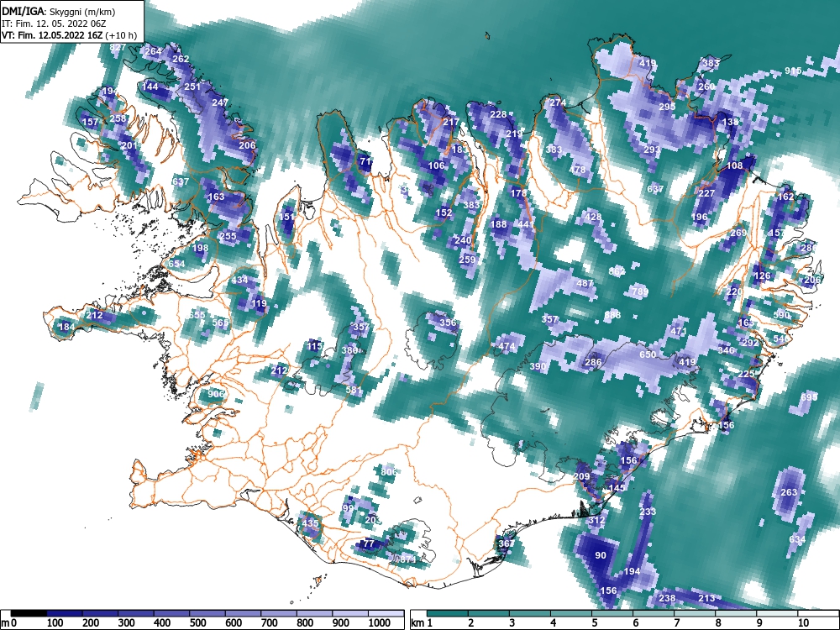840x630 pixels.
Task: Click the visibility value '274'
Action: click(x=558, y=102)
